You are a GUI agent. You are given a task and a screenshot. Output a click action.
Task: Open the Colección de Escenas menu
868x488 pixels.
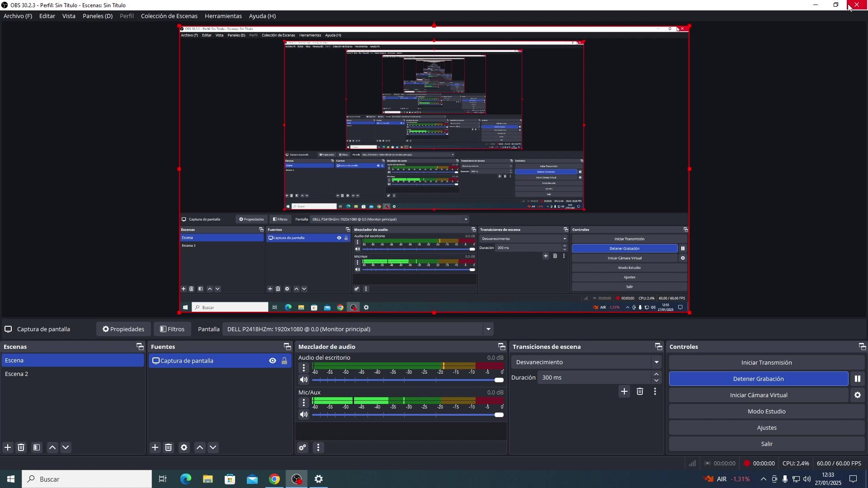169,16
